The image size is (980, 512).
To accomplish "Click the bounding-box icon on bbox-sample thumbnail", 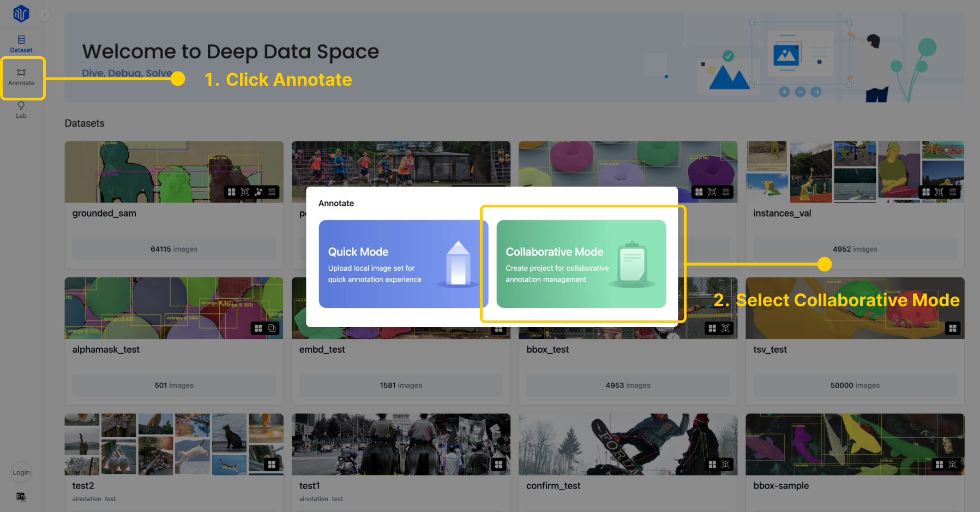I will (953, 465).
